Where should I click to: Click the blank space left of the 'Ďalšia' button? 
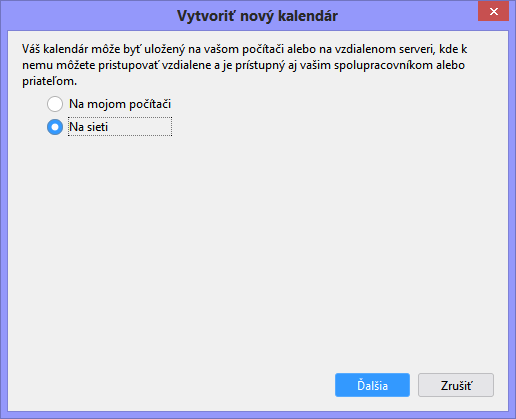[170, 385]
